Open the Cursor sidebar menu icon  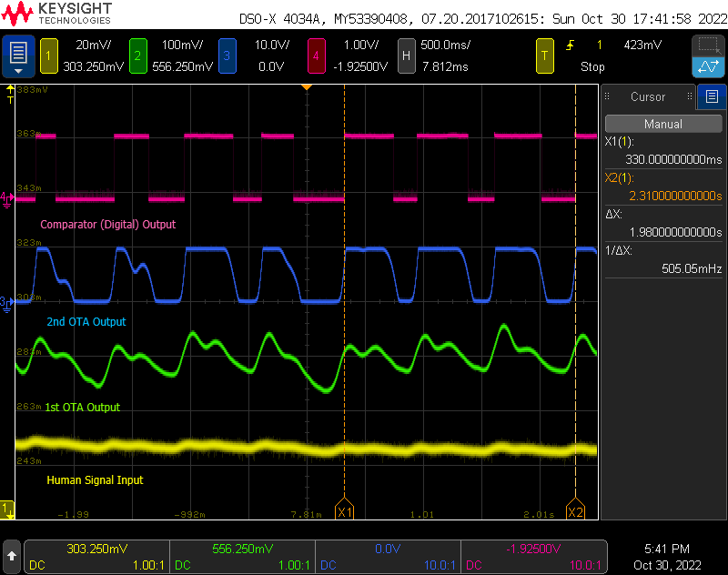(712, 96)
